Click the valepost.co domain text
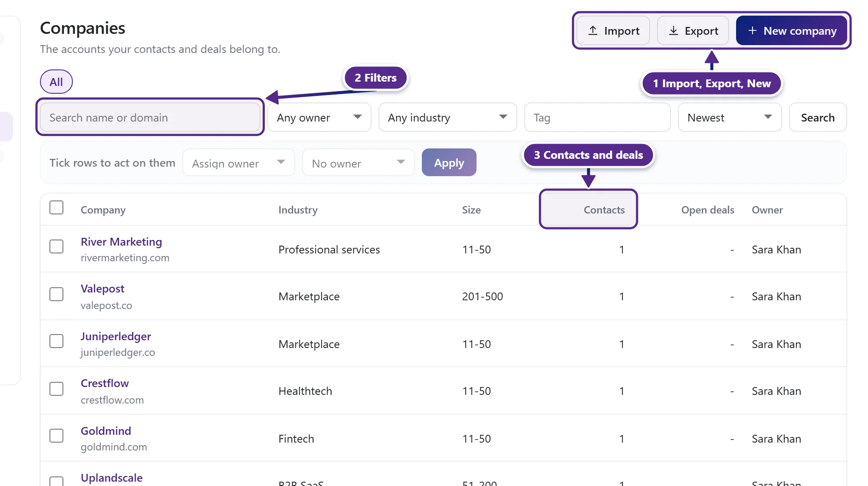Screen dimensions: 868x486 coord(106,305)
